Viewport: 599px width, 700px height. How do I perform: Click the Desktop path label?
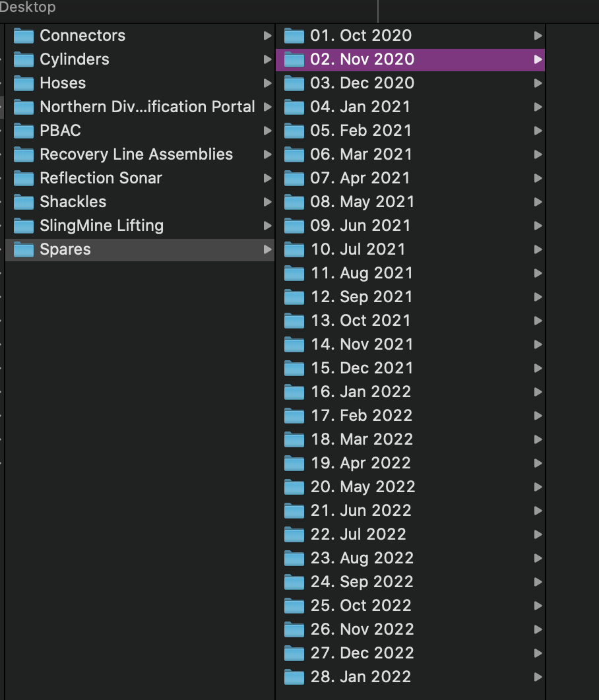tap(28, 7)
